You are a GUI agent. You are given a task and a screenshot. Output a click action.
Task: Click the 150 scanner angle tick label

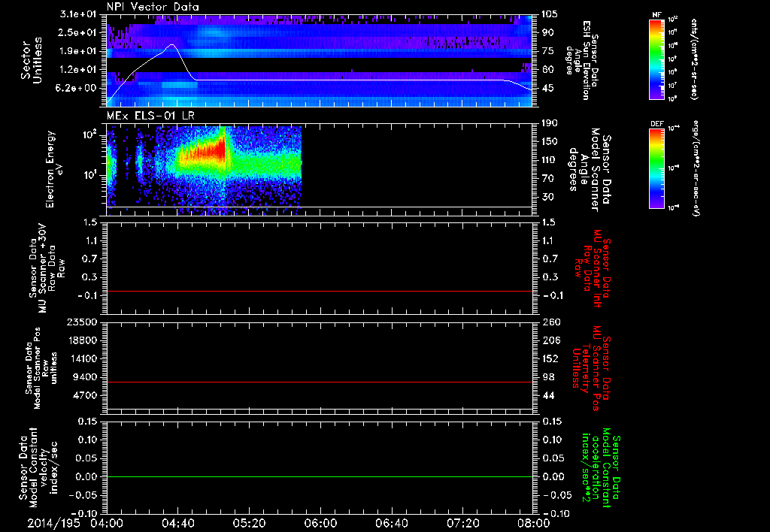tap(550, 142)
